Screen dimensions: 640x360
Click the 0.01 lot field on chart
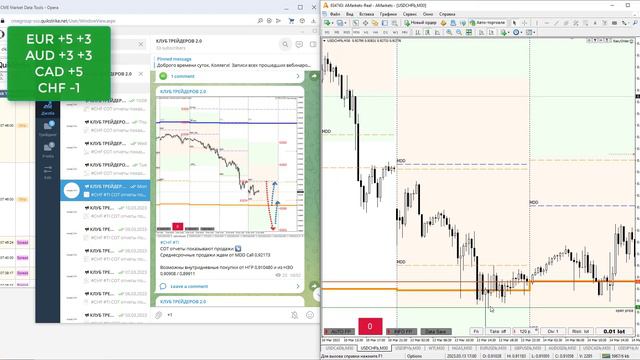(x=614, y=331)
